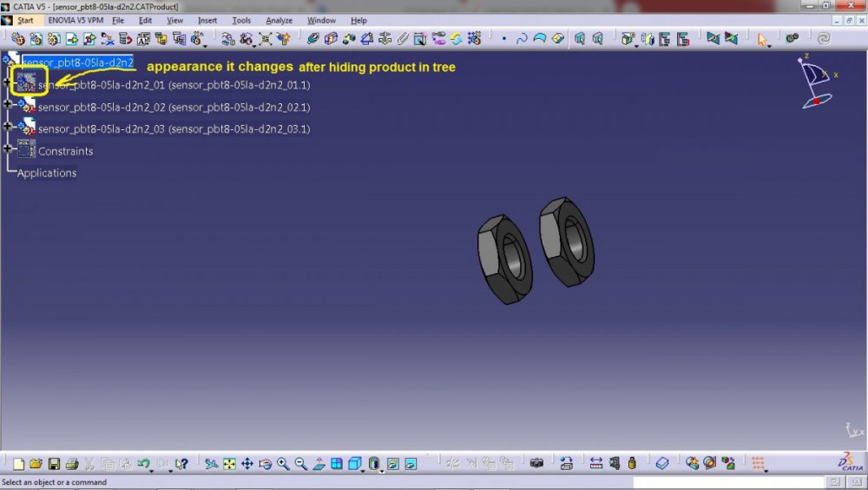Click the Save disk icon
Screen dimensions: 868x490
54,464
